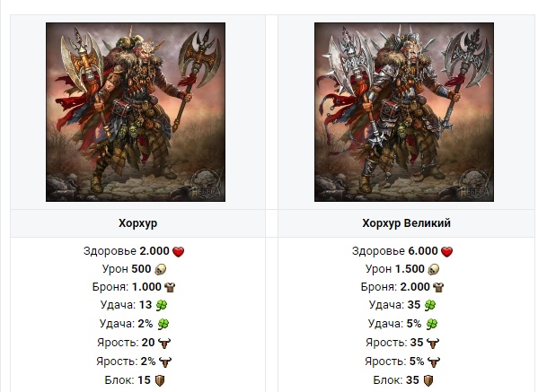The image size is (538, 392).
Task: Click the clover icon beside Удача 5%
Action: click(432, 324)
